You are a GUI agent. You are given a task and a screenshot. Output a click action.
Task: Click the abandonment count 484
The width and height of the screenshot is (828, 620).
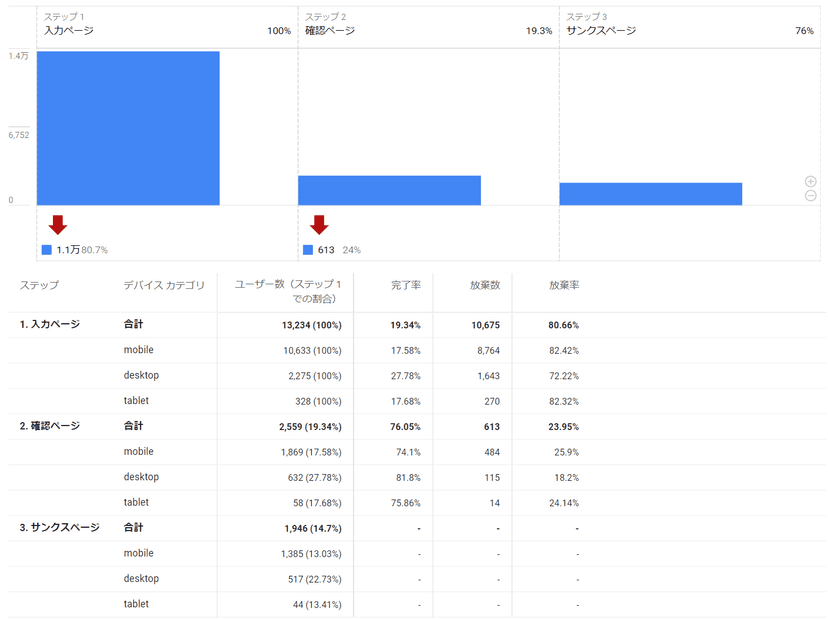click(492, 452)
